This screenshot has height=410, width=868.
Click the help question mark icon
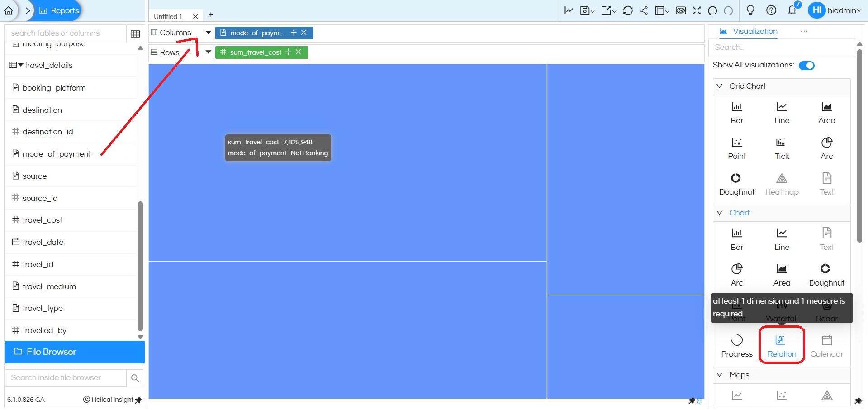tap(771, 10)
